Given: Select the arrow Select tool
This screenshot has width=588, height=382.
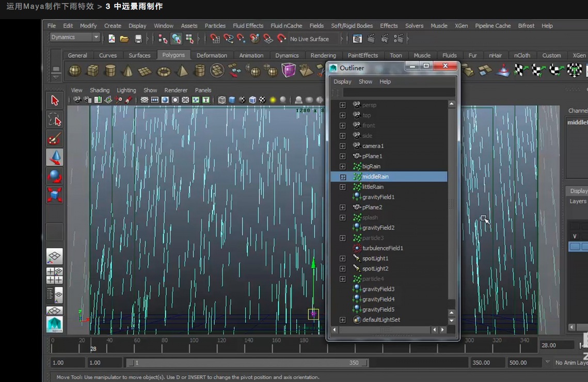Looking at the screenshot, I should pyautogui.click(x=55, y=101).
